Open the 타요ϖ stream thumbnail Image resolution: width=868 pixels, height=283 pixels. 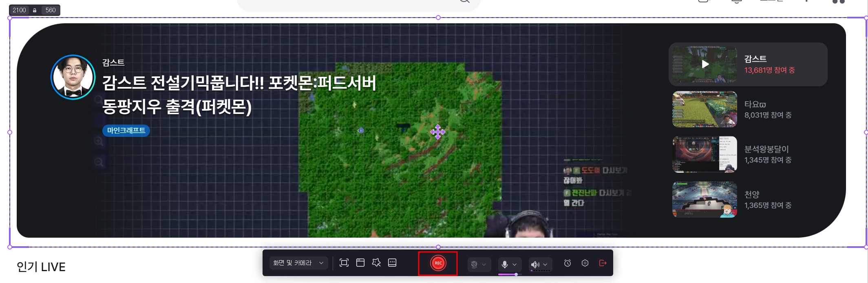(705, 109)
